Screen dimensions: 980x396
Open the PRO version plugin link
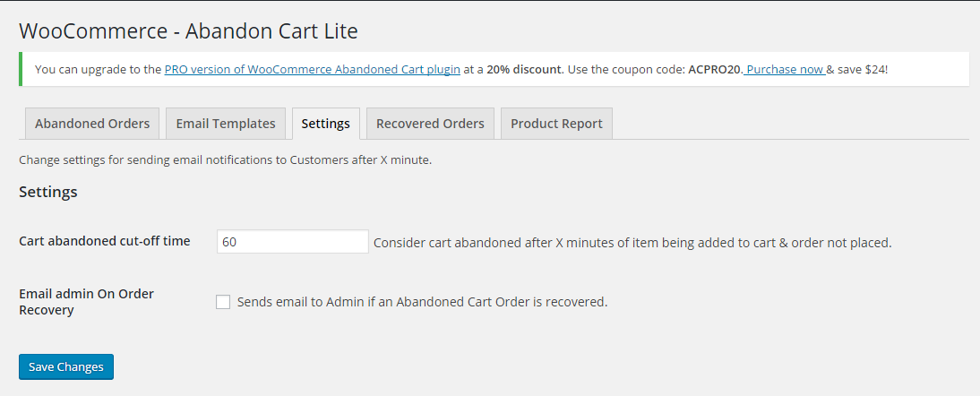pyautogui.click(x=312, y=69)
